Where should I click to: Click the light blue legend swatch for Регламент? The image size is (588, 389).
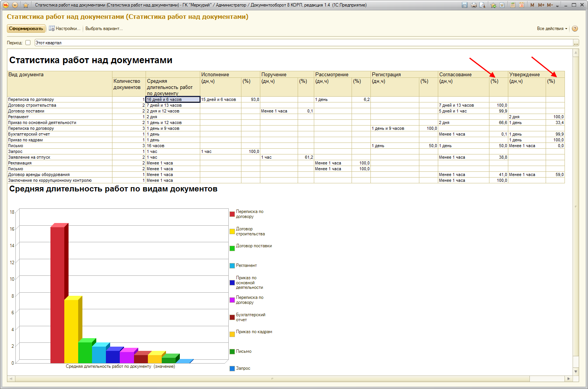(232, 266)
